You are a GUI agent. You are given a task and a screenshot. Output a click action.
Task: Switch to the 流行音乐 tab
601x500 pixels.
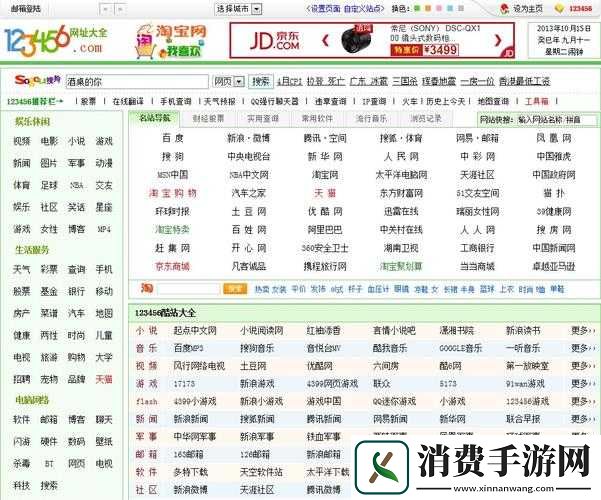click(x=371, y=118)
